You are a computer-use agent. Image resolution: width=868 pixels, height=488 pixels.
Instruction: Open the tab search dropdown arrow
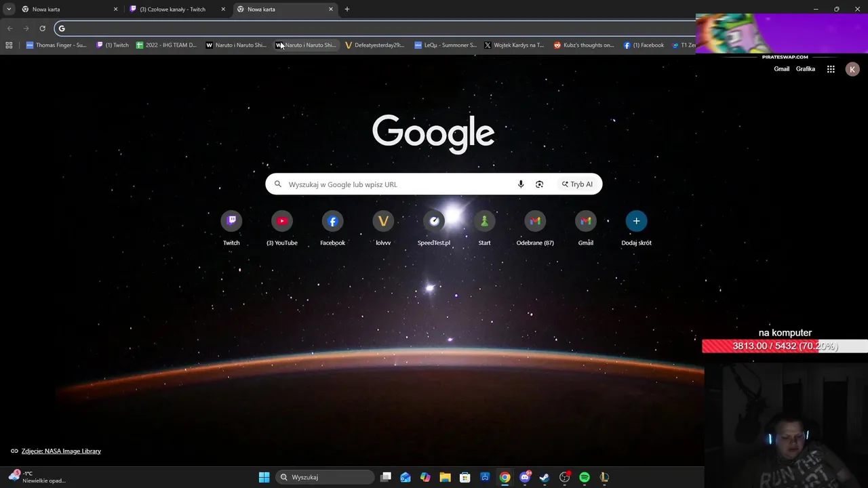9,9
